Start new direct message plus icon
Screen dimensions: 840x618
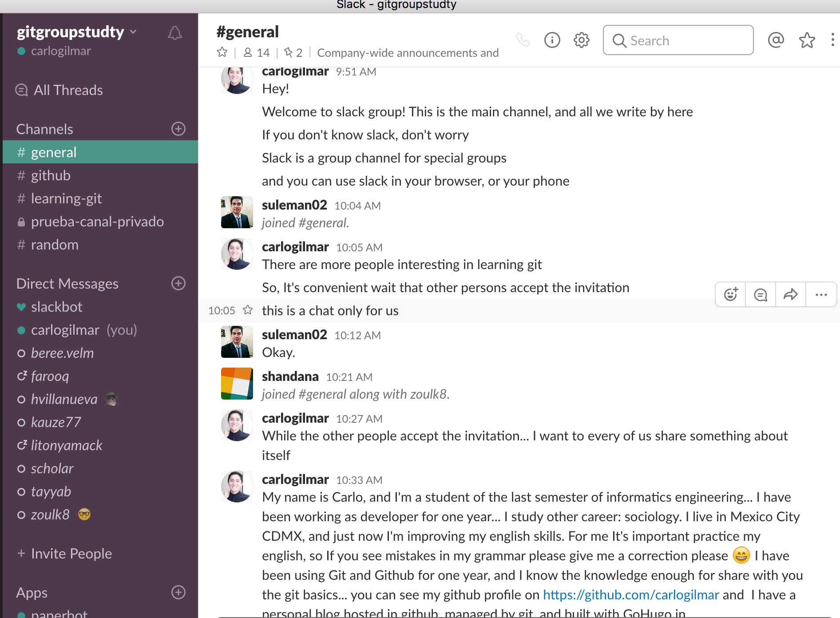pos(178,283)
